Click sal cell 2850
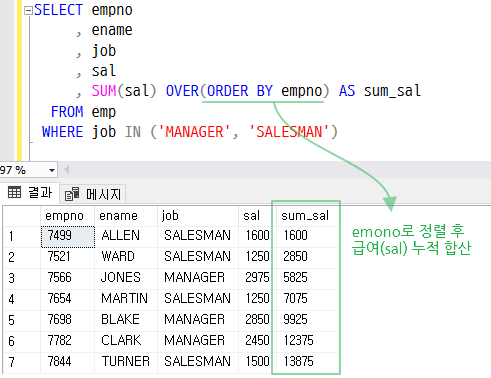The height and width of the screenshot is (378, 491). pyautogui.click(x=257, y=320)
